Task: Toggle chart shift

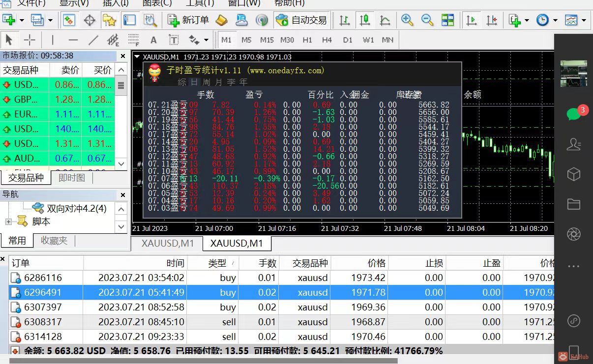Action: (492, 20)
